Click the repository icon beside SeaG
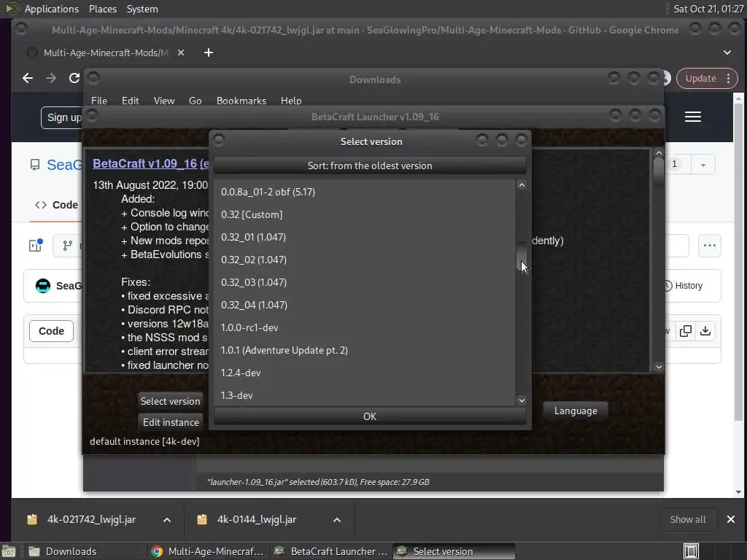This screenshot has height=560, width=747. (35, 165)
